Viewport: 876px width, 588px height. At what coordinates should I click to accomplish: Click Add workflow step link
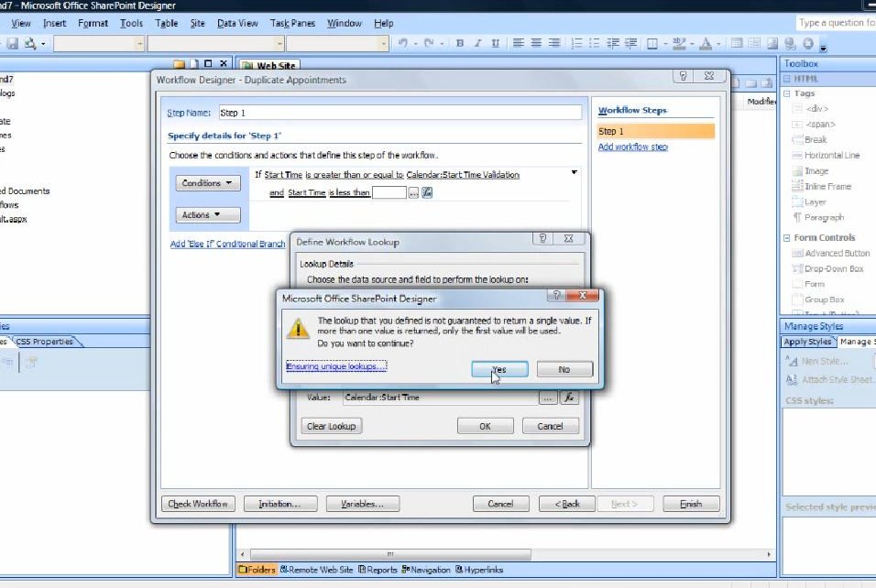tap(633, 147)
